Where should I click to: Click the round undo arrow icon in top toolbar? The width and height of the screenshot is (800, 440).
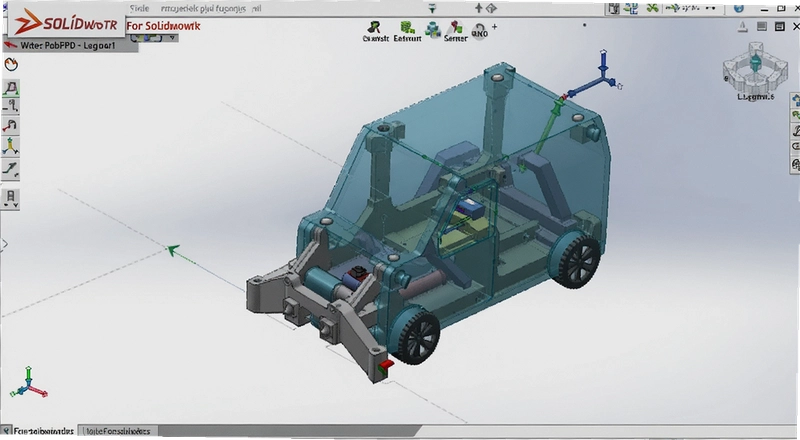(479, 32)
